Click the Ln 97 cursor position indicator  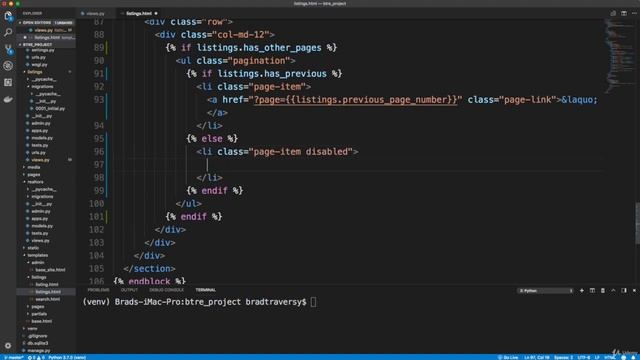[x=537, y=358]
